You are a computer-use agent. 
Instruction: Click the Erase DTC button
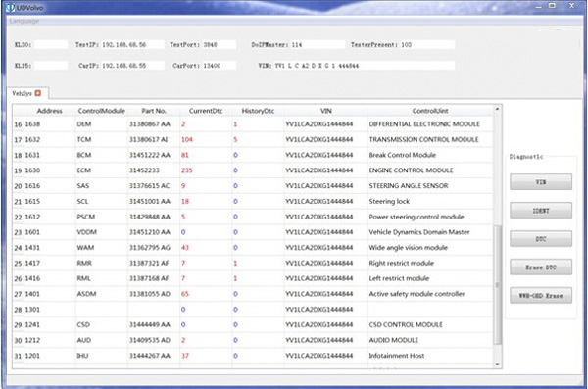pyautogui.click(x=541, y=267)
